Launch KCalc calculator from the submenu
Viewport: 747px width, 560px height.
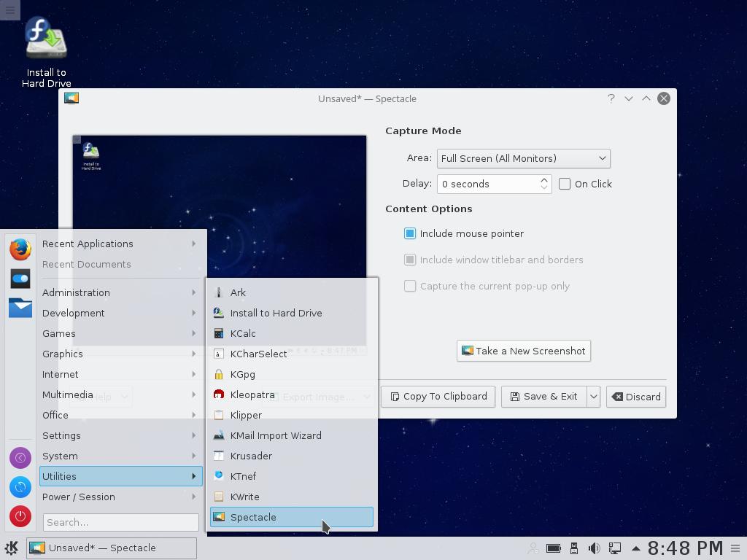point(292,333)
